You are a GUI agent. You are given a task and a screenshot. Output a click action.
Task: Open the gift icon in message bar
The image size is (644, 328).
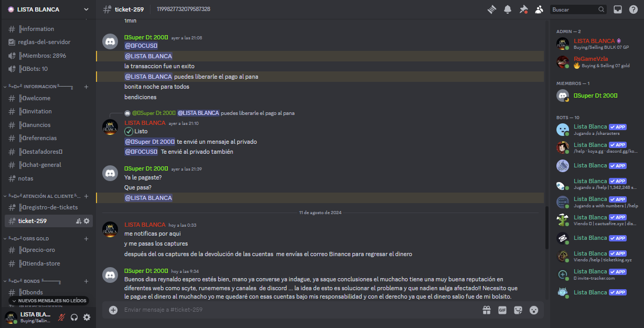click(x=486, y=310)
